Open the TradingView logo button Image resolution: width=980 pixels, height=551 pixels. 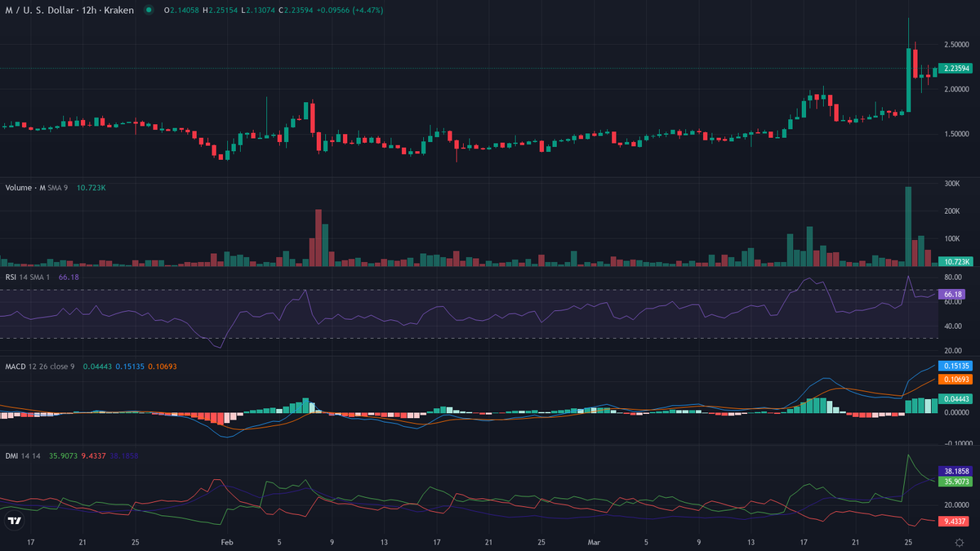coord(14,521)
